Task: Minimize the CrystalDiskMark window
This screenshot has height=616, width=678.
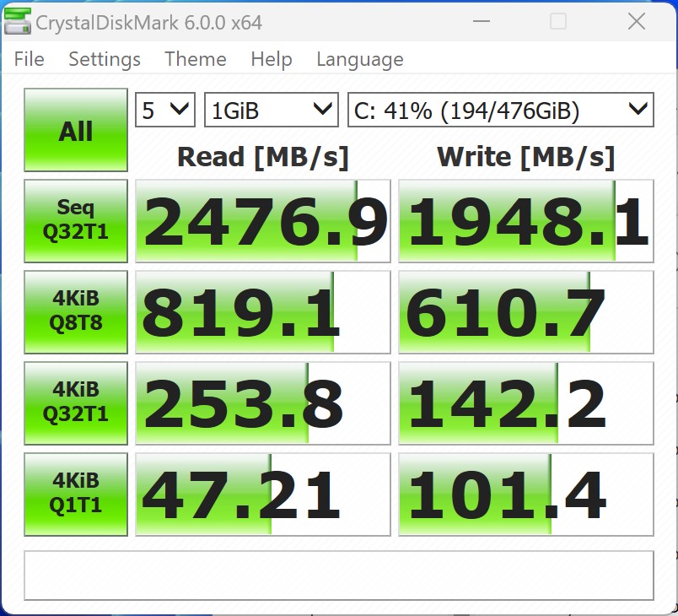Action: click(482, 21)
